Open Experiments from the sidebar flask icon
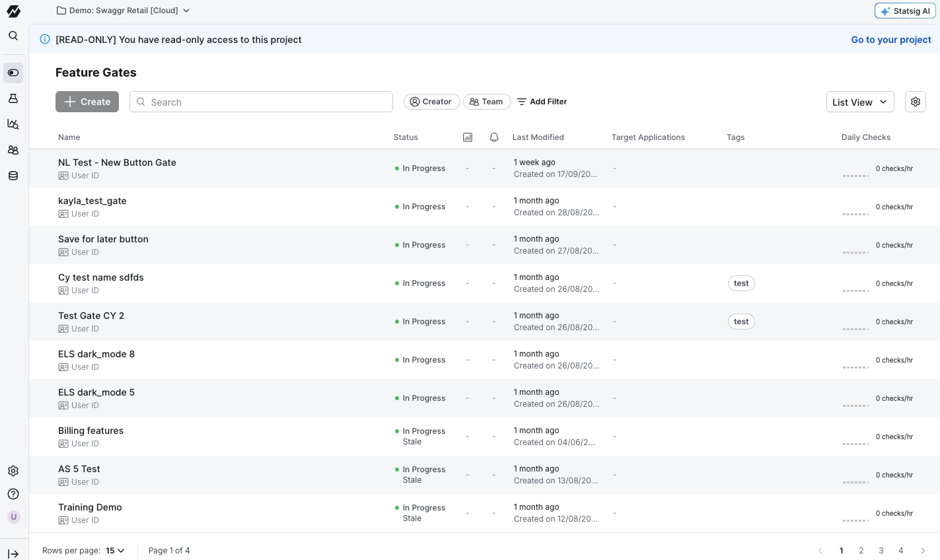The height and width of the screenshot is (560, 940). [13, 98]
